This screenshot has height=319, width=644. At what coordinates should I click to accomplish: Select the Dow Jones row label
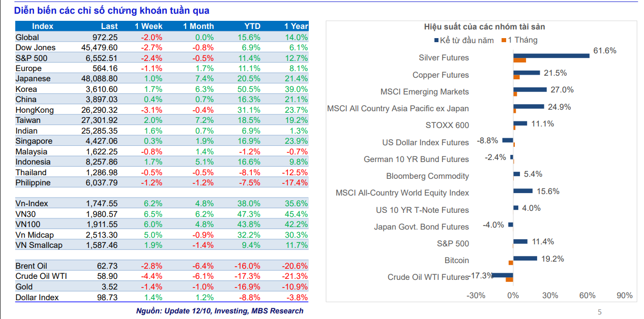tap(36, 48)
